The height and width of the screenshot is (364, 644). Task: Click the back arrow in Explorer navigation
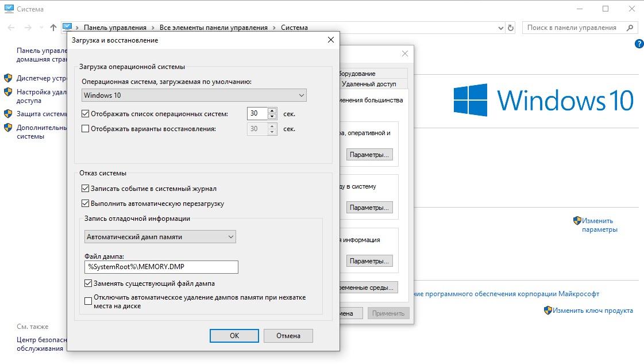click(x=11, y=28)
